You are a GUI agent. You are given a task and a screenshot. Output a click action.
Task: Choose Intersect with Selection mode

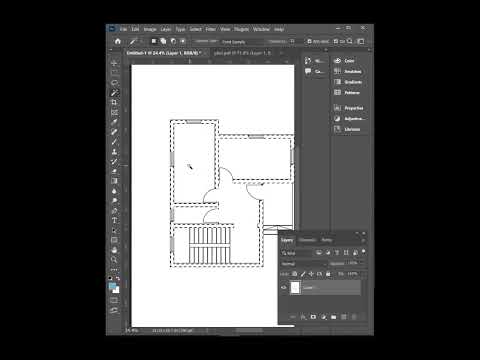[183, 41]
